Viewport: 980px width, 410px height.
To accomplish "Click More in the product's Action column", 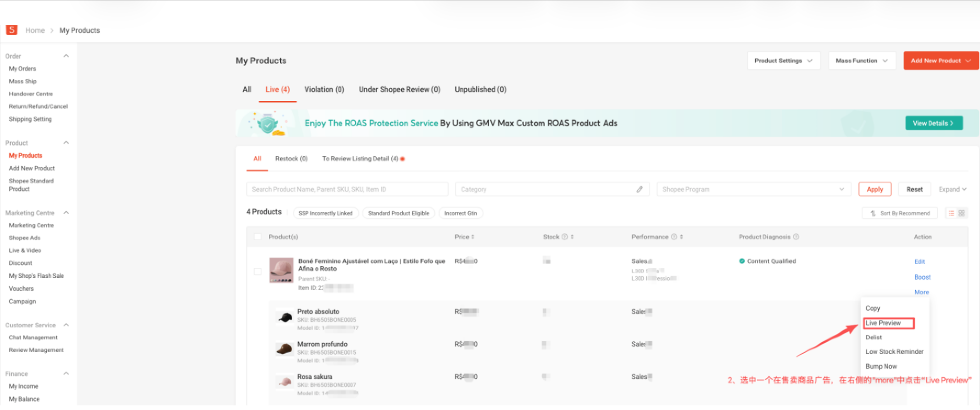I will coord(921,292).
